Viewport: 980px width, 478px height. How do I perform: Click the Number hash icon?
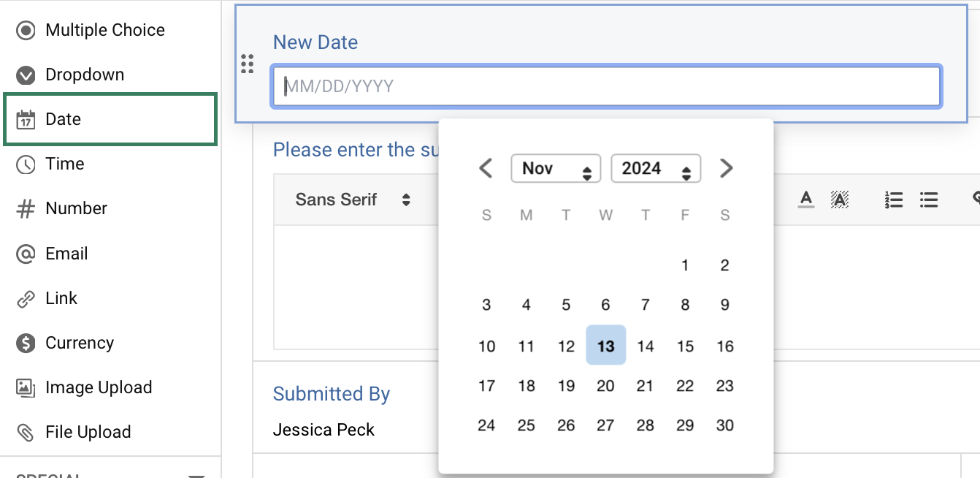(26, 209)
